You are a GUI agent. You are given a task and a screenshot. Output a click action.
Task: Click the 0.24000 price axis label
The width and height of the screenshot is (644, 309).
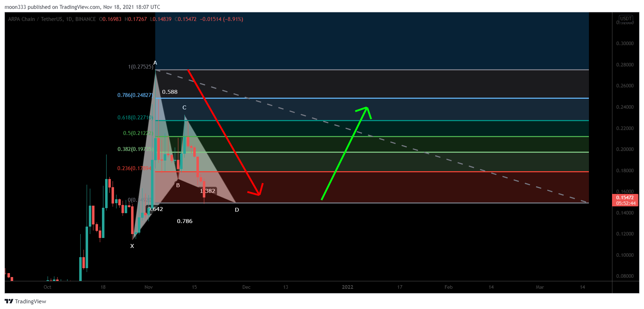coord(625,107)
